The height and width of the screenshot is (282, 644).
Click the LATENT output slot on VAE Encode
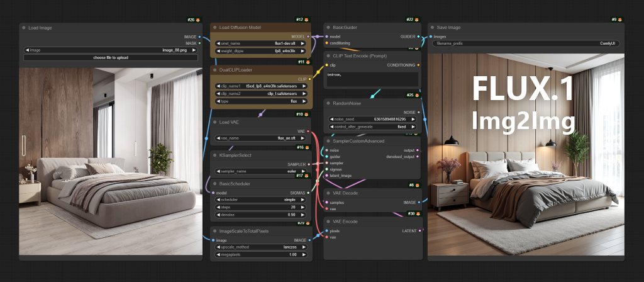[419, 230]
